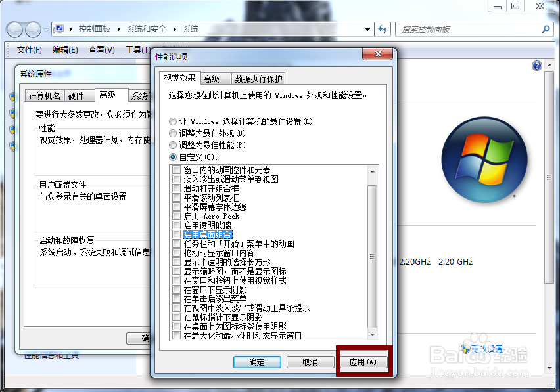Enable 启用透明玻璃 checkbox
This screenshot has width=560, height=392.
pos(176,225)
